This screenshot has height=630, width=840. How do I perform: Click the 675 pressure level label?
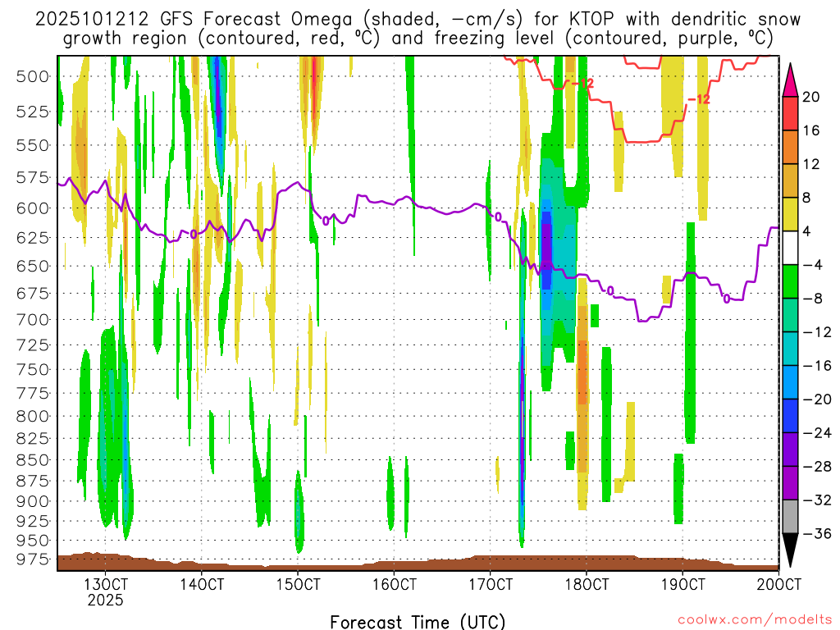pyautogui.click(x=33, y=293)
